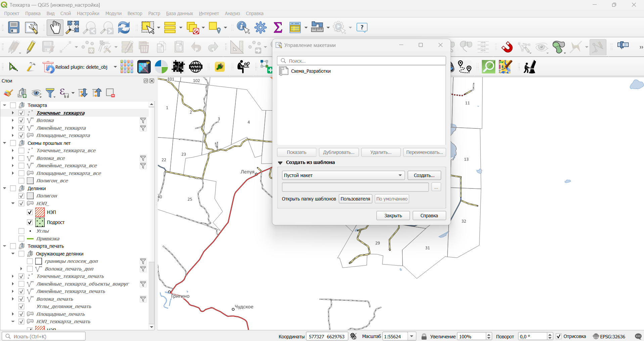Open the WMS globe plugin icon
644x341 pixels.
tap(196, 67)
